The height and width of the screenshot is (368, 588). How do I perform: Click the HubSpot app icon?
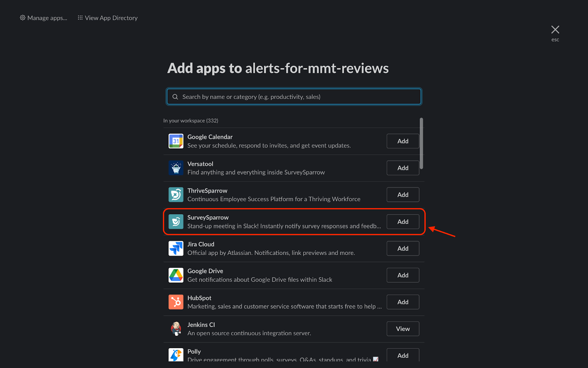point(176,302)
